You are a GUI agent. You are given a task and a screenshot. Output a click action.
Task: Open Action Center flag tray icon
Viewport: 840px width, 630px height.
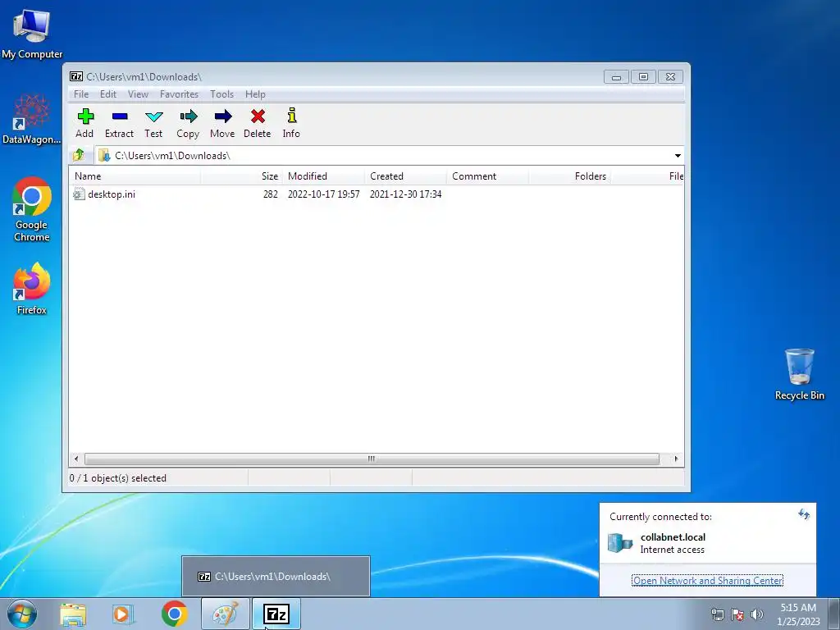click(x=737, y=614)
